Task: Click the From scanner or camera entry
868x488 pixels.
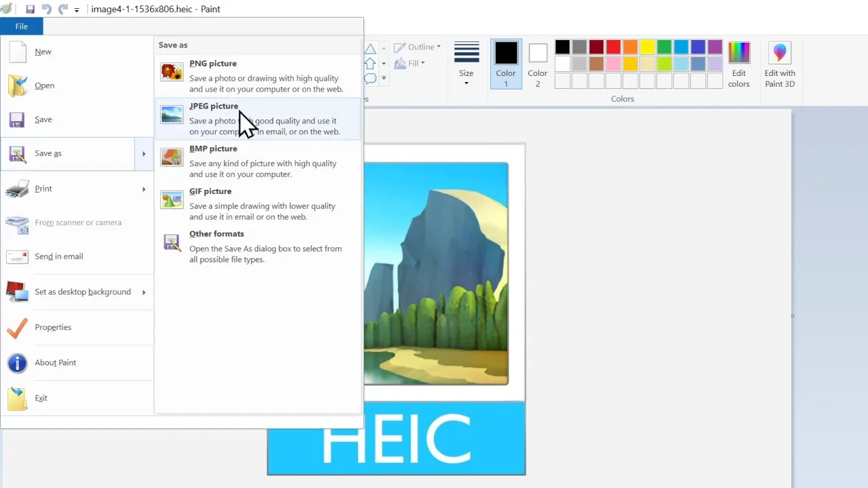Action: coord(77,222)
